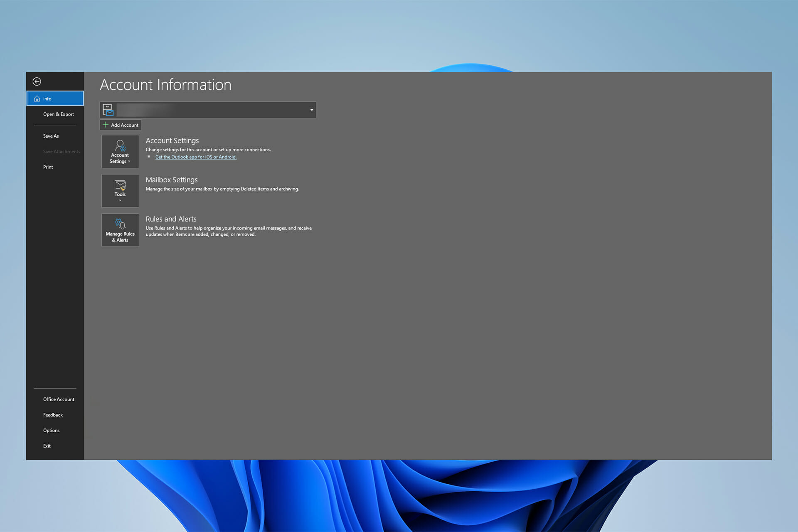Image resolution: width=798 pixels, height=532 pixels.
Task: Click the Add Account button
Action: (x=121, y=125)
